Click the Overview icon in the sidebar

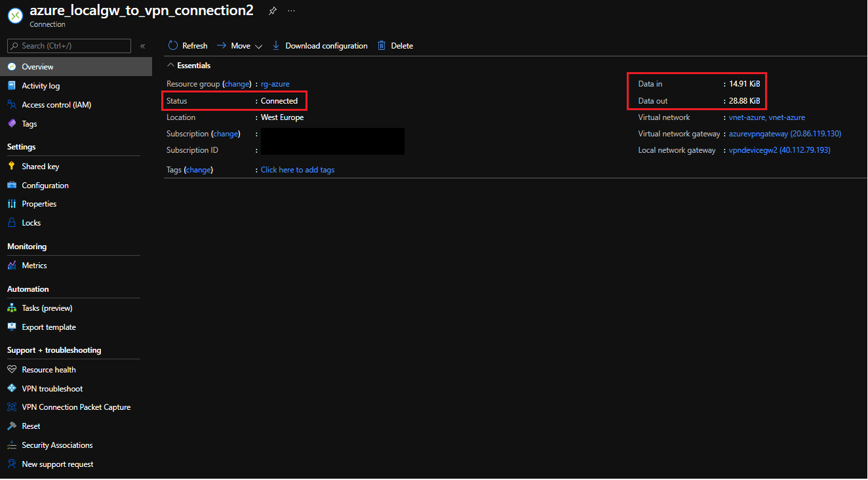(12, 67)
